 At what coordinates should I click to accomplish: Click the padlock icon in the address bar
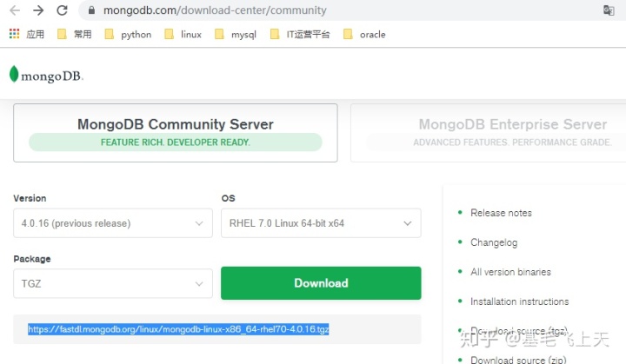click(x=91, y=10)
